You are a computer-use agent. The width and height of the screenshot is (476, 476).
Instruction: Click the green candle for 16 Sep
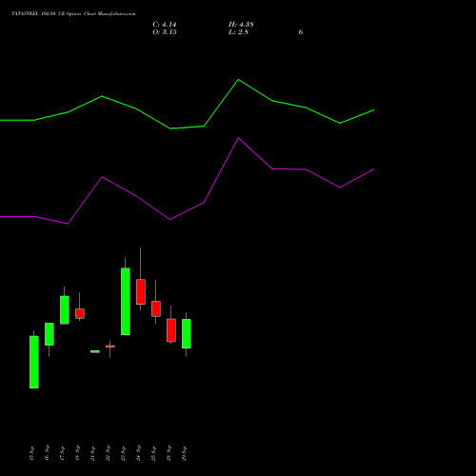click(50, 334)
